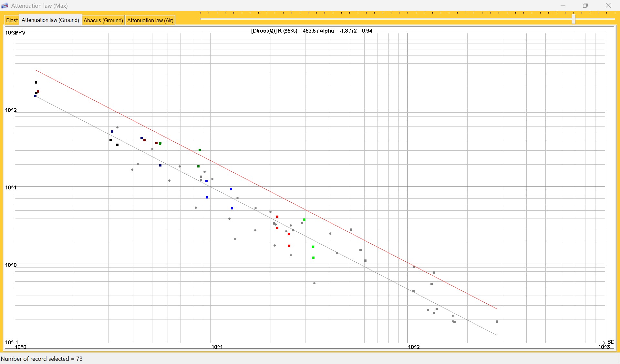The height and width of the screenshot is (364, 620).
Task: Switch to the Attenuation law (Air) tab
Action: pos(150,20)
